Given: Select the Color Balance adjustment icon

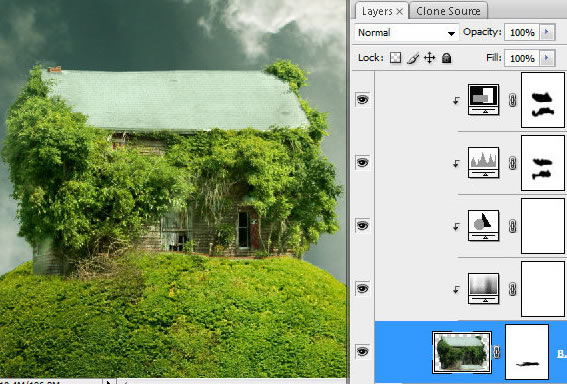Looking at the screenshot, I should click(x=483, y=225).
